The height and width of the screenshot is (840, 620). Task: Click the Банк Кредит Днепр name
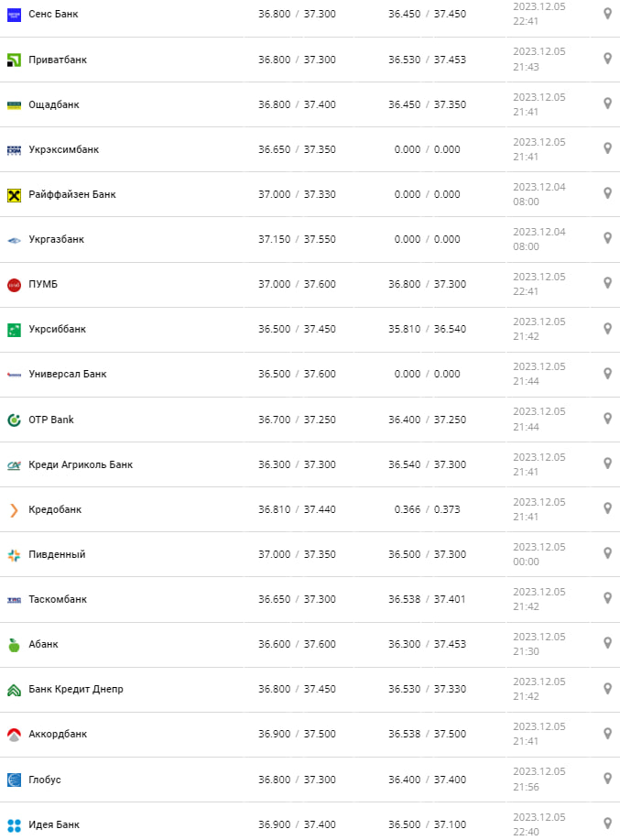76,689
